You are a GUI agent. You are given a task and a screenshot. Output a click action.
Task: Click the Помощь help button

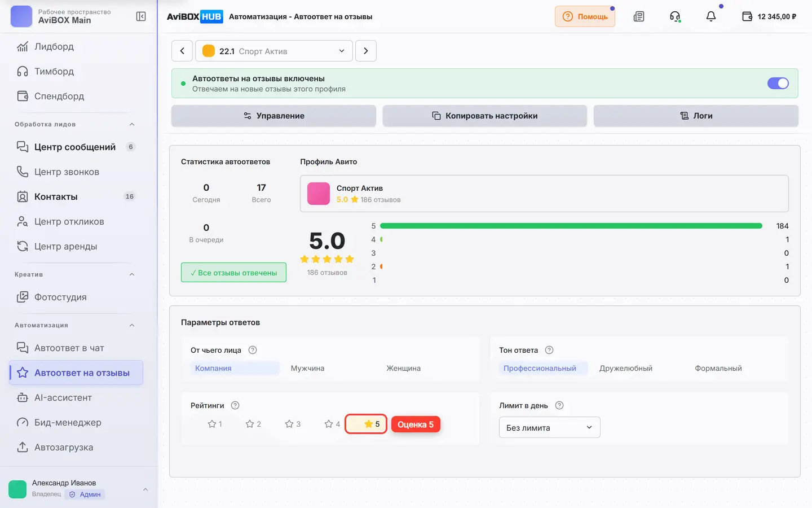[x=585, y=16]
